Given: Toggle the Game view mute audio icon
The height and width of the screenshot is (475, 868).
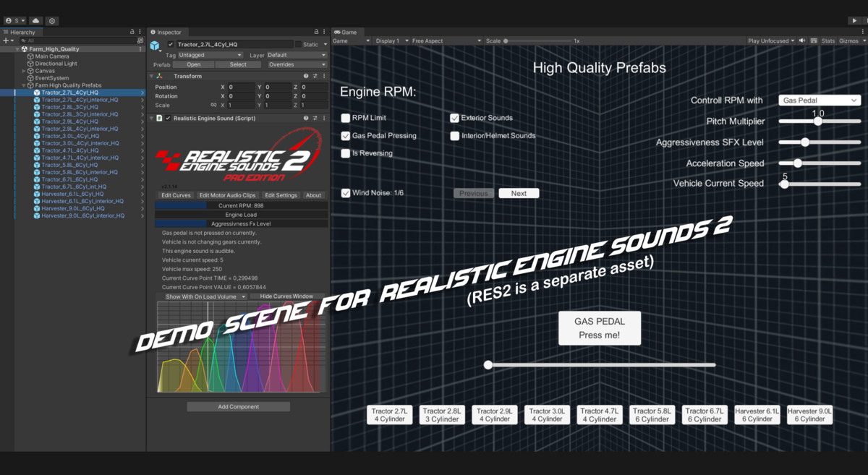Looking at the screenshot, I should pyautogui.click(x=802, y=41).
